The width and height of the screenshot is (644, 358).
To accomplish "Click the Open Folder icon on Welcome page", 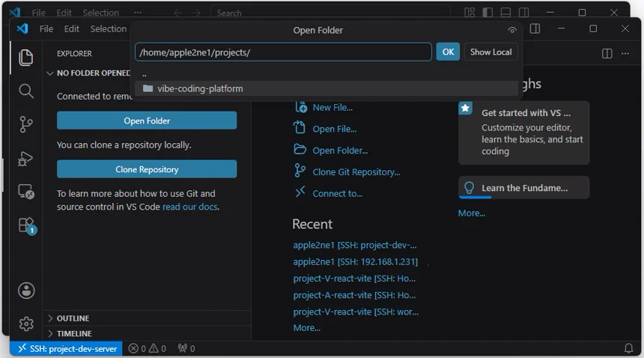I will [x=300, y=150].
